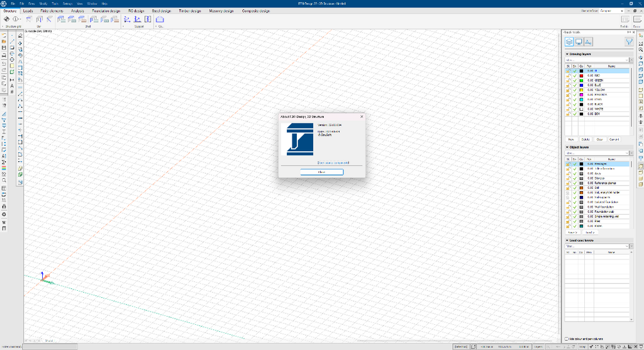
Task: Switch to the Foundation design tab
Action: click(x=106, y=11)
